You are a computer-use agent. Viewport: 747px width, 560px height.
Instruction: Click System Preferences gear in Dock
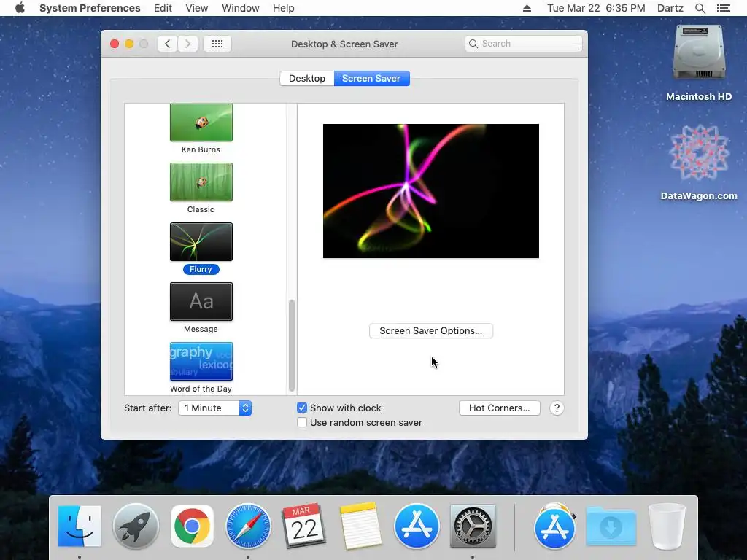(x=473, y=526)
